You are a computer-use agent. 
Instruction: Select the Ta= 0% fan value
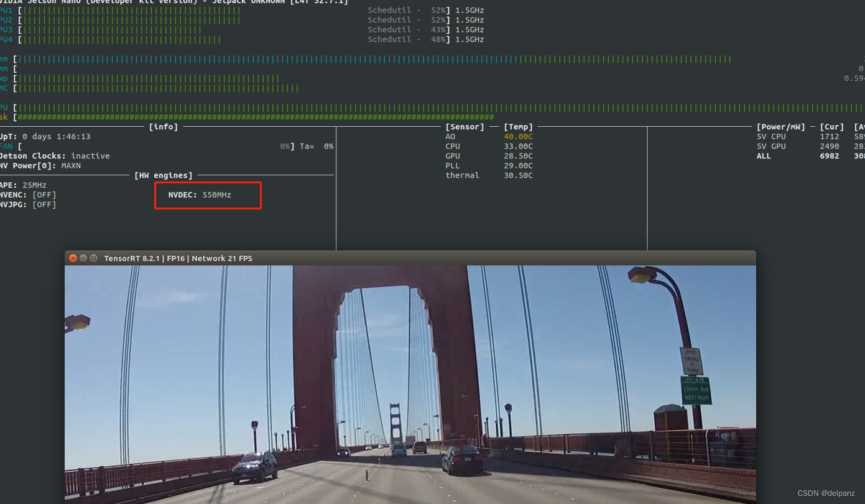coord(317,147)
